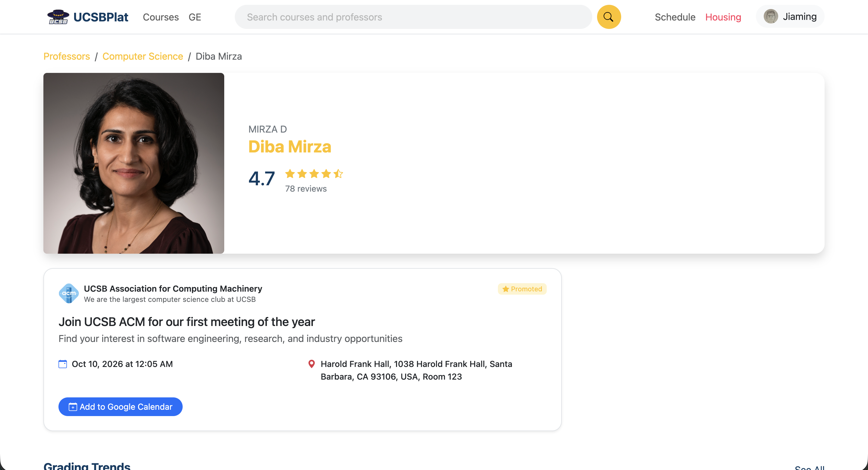Click UCSB Association for Computing Machinery title
Viewport: 868px width, 470px height.
pos(173,288)
